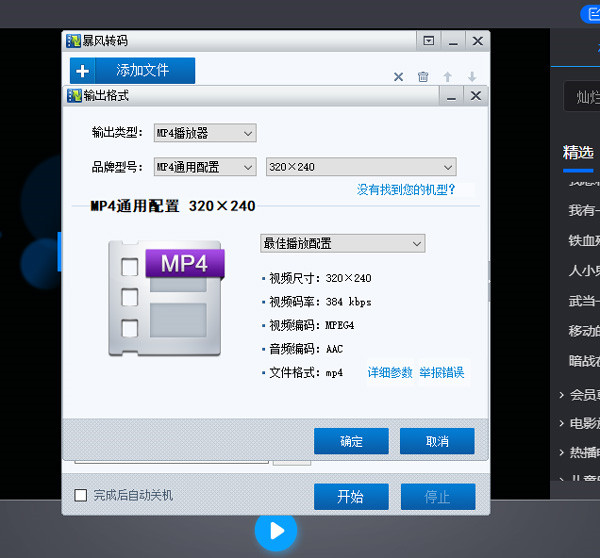Expand the 会员 sidebar category
Screen dimensions: 600x558
(x=579, y=395)
